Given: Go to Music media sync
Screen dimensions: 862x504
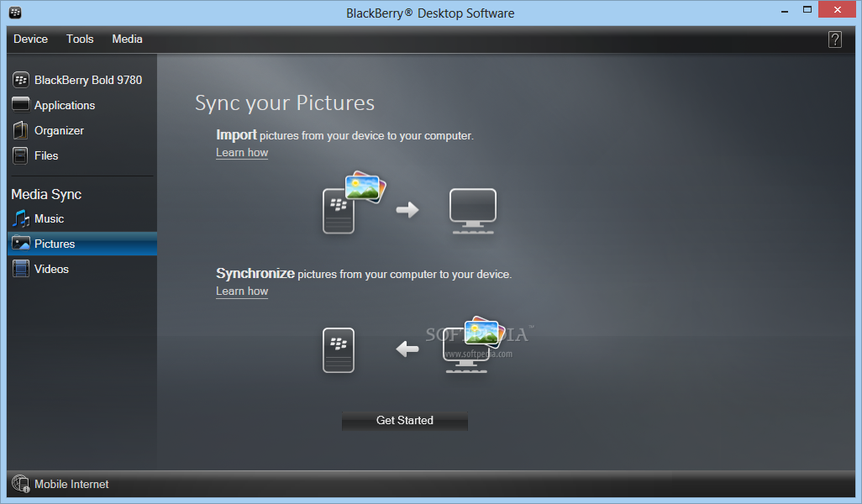Looking at the screenshot, I should click(49, 218).
